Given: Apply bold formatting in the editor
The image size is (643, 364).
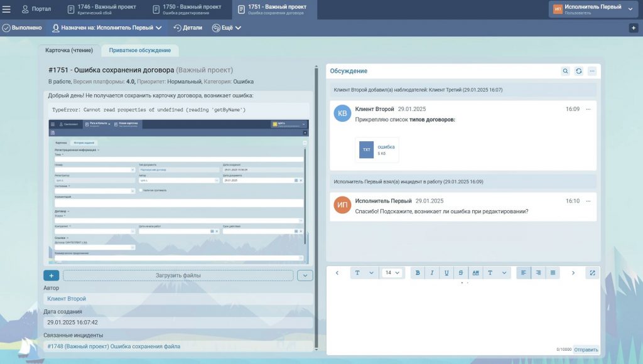Looking at the screenshot, I should coord(417,273).
